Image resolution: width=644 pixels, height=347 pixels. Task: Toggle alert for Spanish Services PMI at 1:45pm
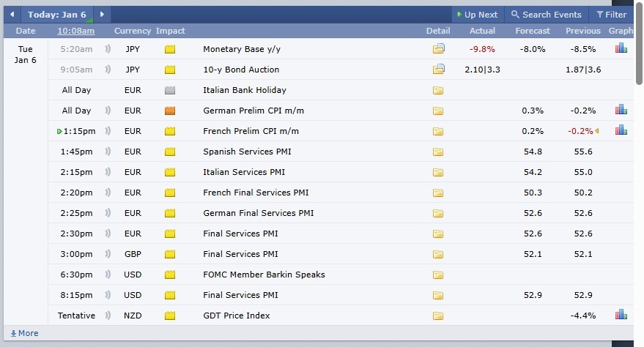pos(108,152)
